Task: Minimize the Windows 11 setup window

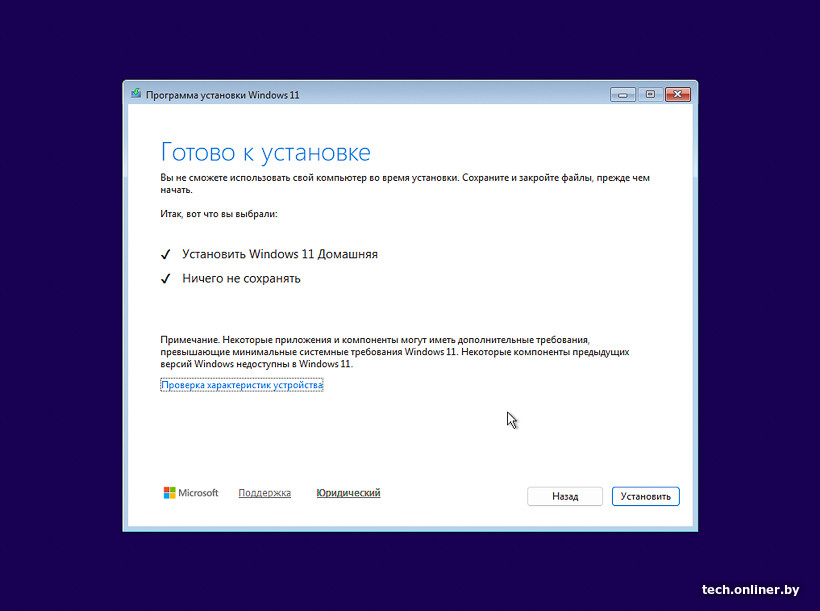Action: (623, 95)
